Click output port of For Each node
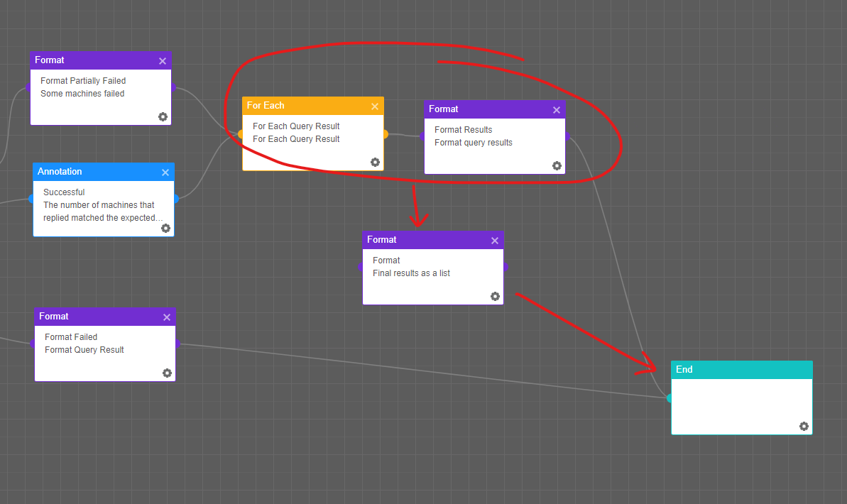Viewport: 847px width, 504px height. point(386,133)
